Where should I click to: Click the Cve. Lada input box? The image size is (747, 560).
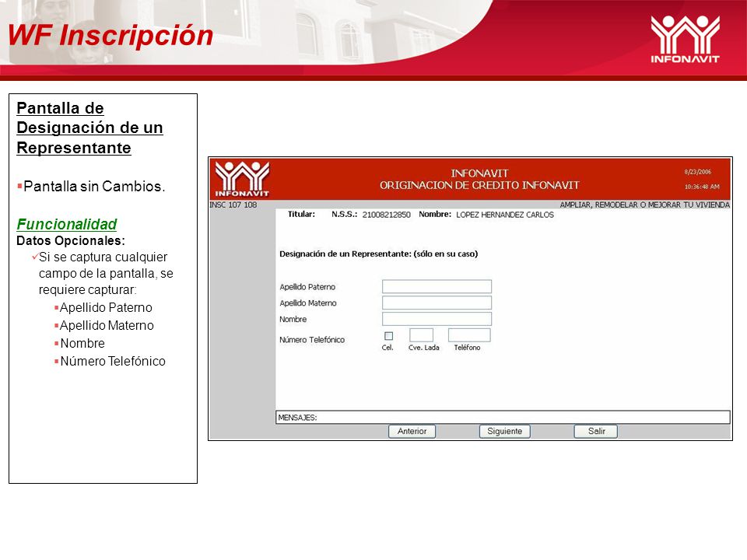tap(421, 334)
